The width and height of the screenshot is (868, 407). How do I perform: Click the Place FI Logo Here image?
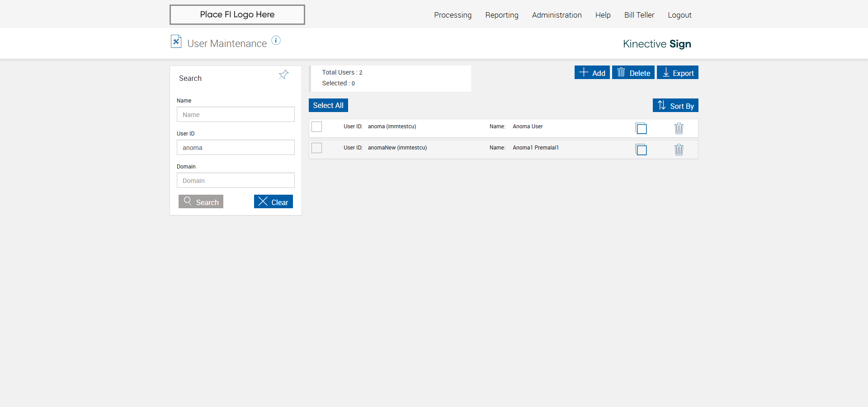(237, 14)
